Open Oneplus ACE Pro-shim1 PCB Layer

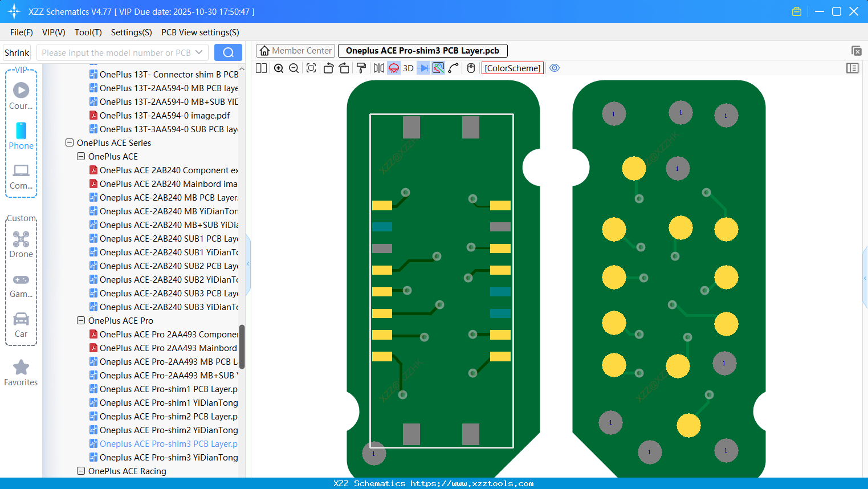[x=164, y=389]
